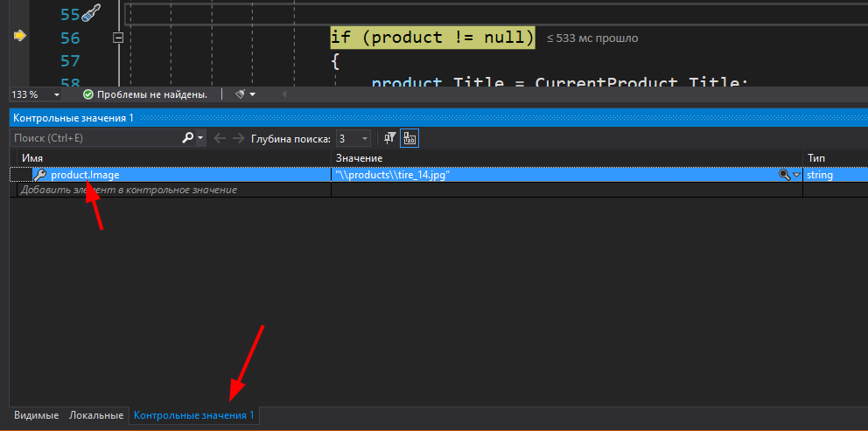Click the yellow execution arrow at line 56

click(x=20, y=36)
